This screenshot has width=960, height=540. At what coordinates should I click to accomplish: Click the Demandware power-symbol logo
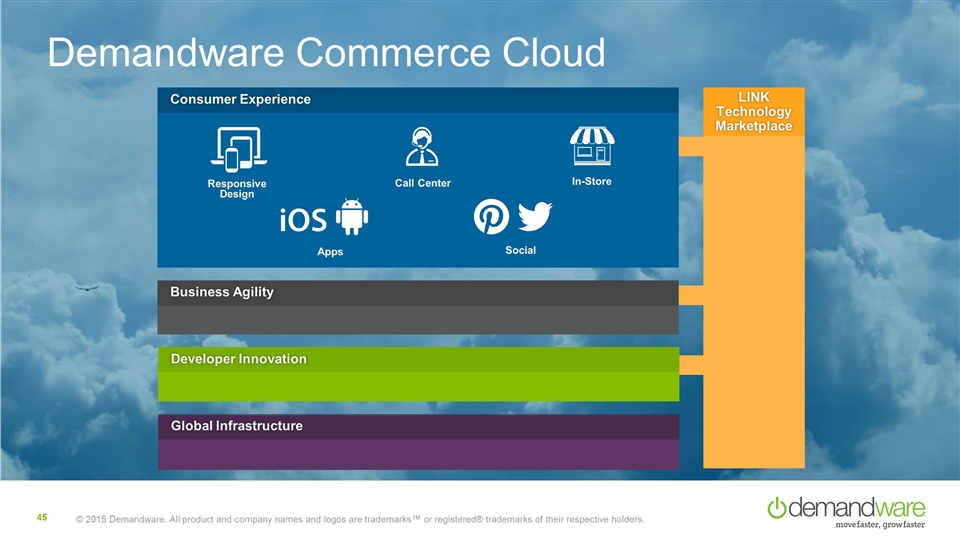click(x=778, y=508)
